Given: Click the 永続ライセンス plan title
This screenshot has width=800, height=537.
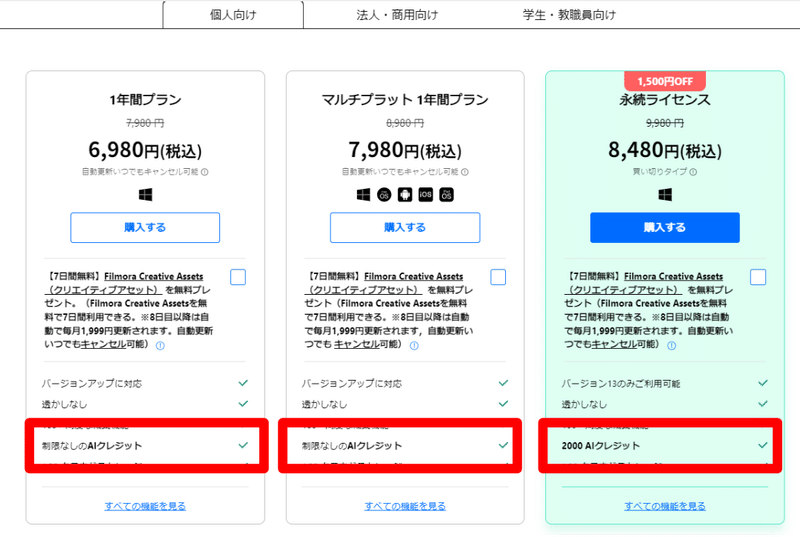Looking at the screenshot, I should pos(665,99).
